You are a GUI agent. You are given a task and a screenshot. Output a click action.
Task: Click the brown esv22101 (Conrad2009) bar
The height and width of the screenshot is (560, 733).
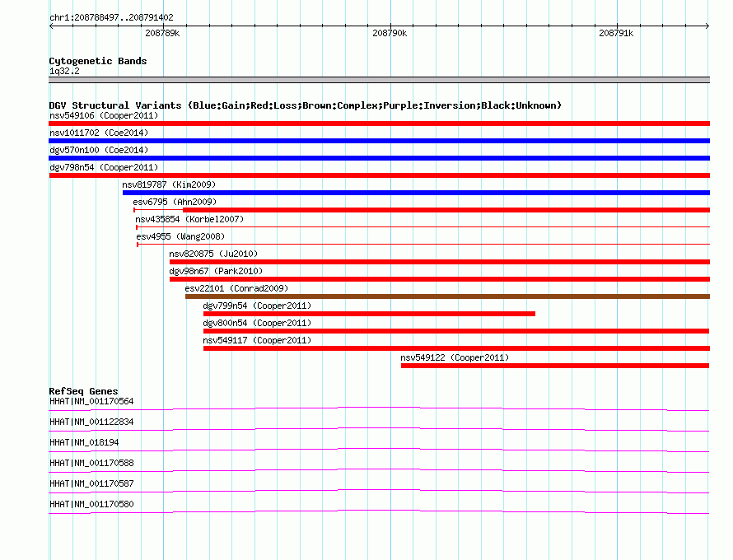[447, 296]
